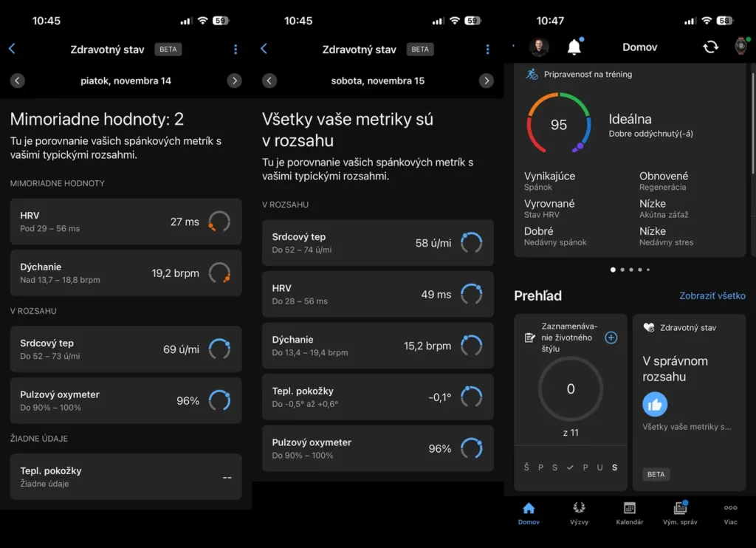Image resolution: width=756 pixels, height=548 pixels.
Task: Open the Kalendár icon
Action: (x=629, y=513)
